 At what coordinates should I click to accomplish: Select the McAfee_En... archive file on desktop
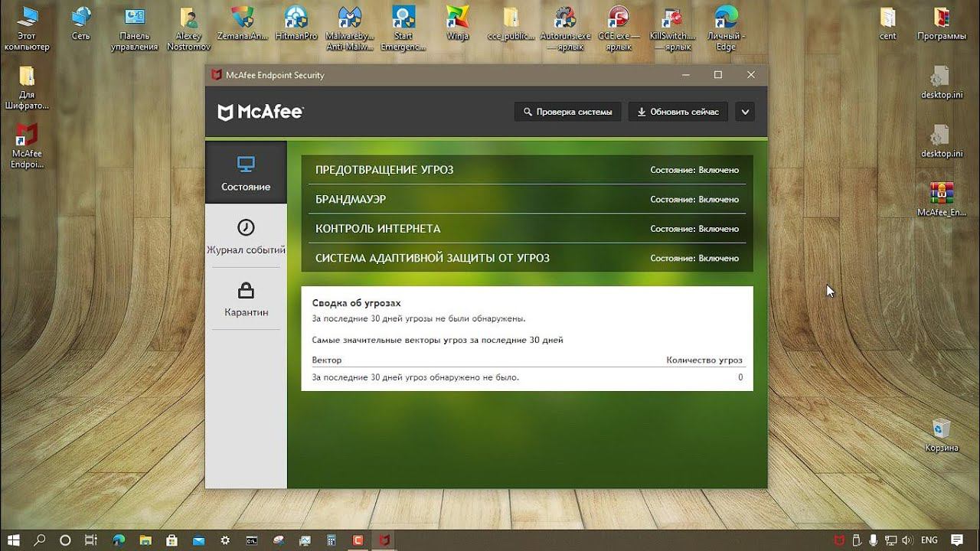coord(941,201)
